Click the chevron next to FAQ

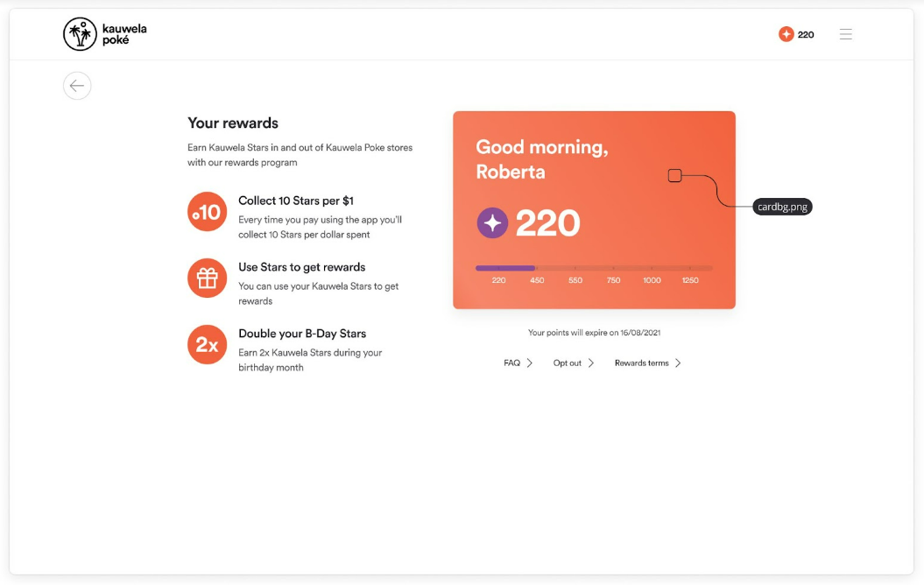point(530,363)
